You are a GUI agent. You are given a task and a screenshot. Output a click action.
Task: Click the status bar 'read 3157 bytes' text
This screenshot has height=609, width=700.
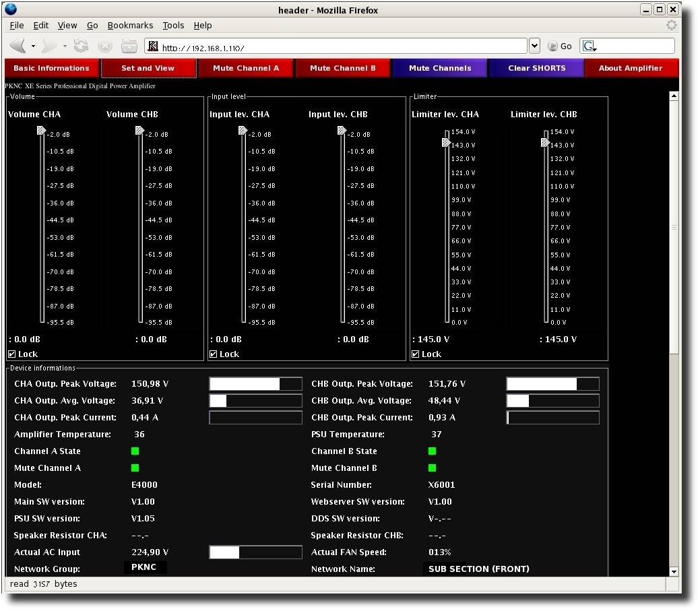(43, 584)
